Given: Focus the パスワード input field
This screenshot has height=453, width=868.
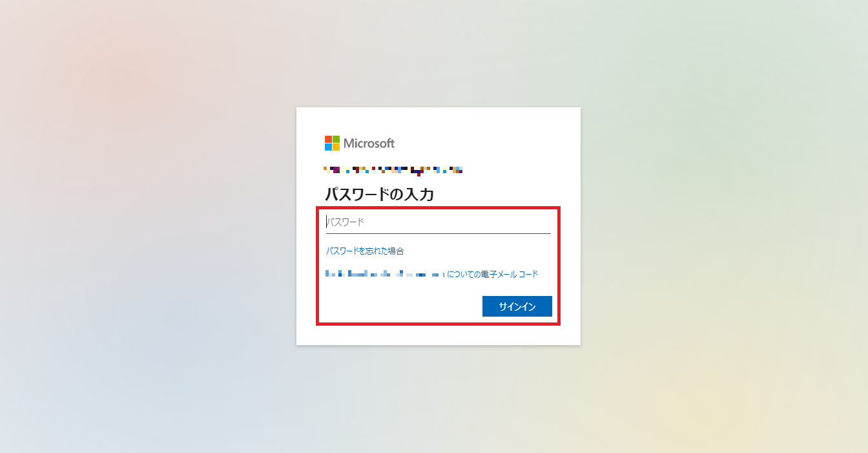Looking at the screenshot, I should pos(439,222).
